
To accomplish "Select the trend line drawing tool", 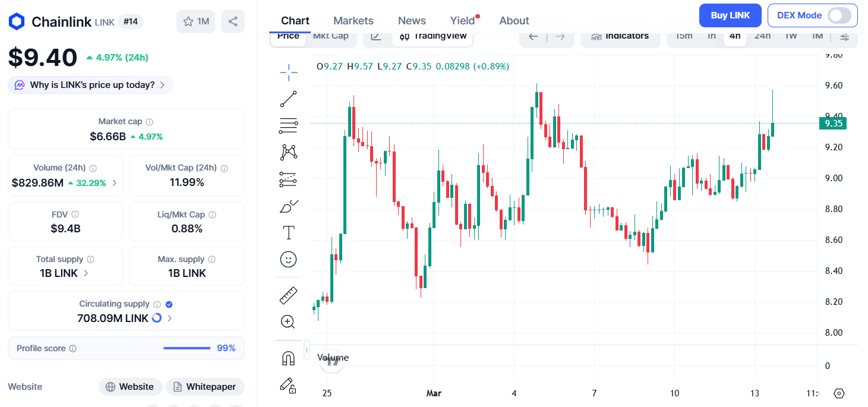I will (x=289, y=99).
